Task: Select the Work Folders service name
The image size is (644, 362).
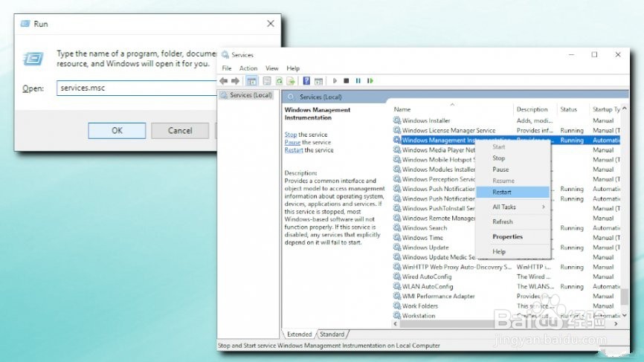Action: click(419, 306)
